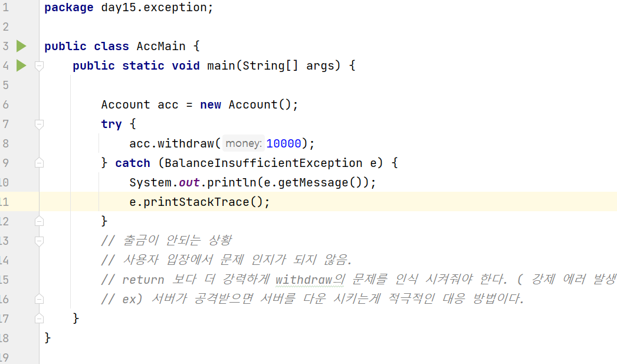Screen dimensions: 617x364
Task: Click the 'try' keyword
Action: pyautogui.click(x=111, y=124)
